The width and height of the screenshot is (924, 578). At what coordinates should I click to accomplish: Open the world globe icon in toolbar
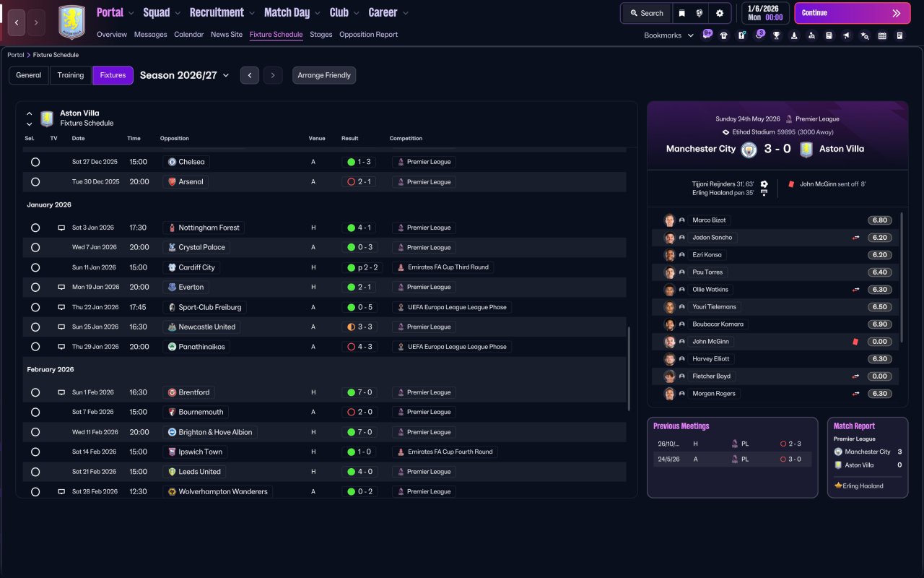click(699, 13)
